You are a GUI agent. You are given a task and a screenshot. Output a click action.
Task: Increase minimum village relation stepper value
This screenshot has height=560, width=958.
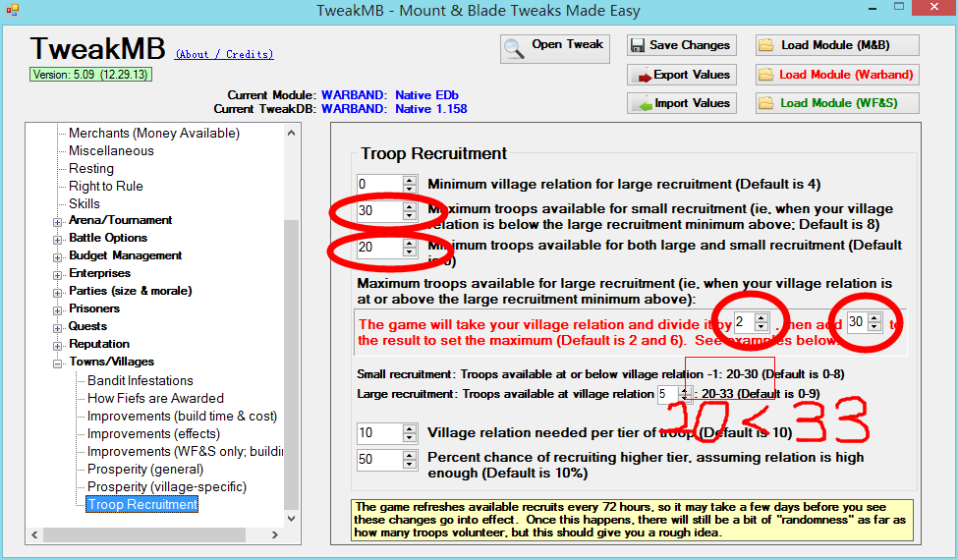410,180
